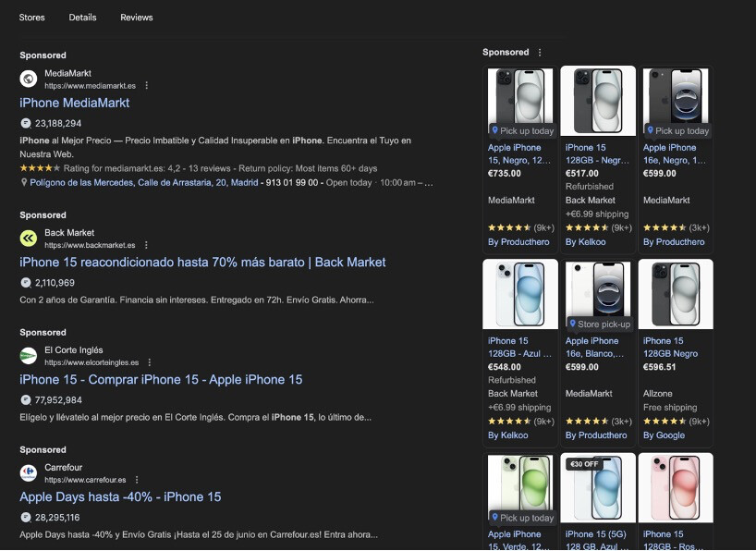
Task: Open iPhone 15 128GB - Negr... Back Market title
Action: pyautogui.click(x=597, y=153)
